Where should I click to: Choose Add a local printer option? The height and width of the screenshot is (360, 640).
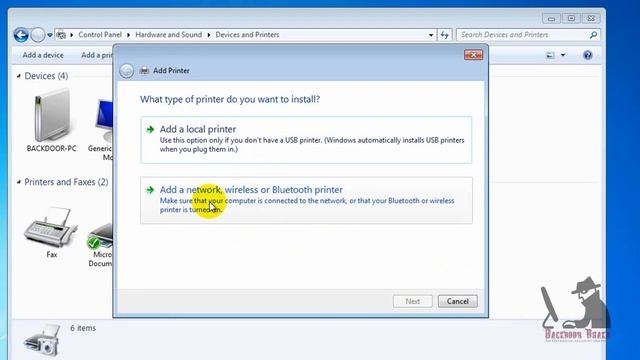coord(306,140)
